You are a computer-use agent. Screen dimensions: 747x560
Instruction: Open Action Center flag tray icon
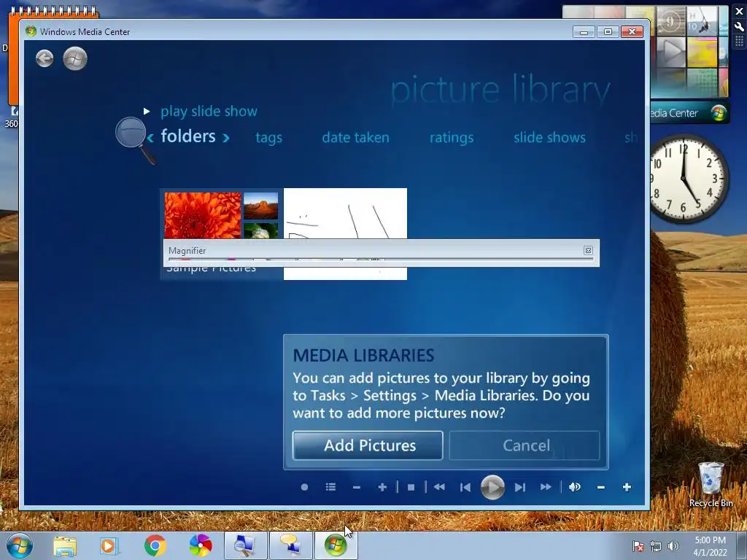638,546
